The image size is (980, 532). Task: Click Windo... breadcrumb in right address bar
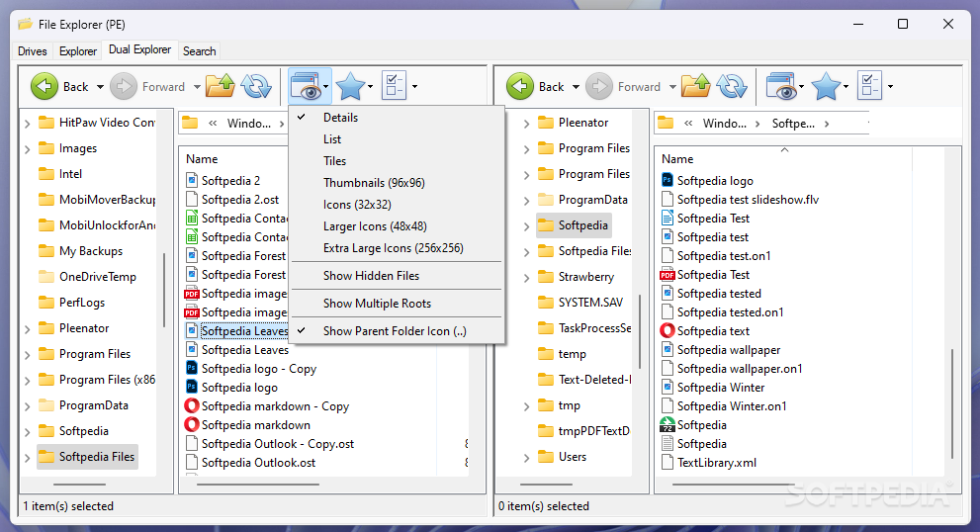(725, 124)
